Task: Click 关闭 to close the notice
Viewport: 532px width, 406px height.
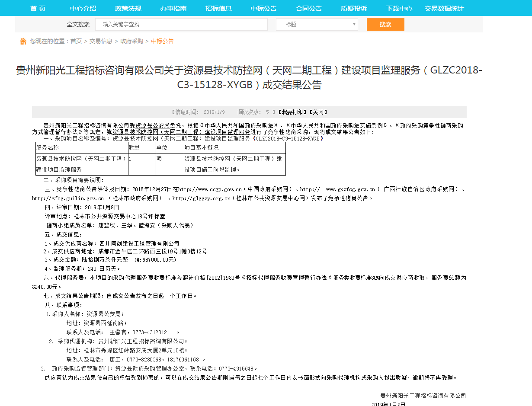Action: click(317, 112)
